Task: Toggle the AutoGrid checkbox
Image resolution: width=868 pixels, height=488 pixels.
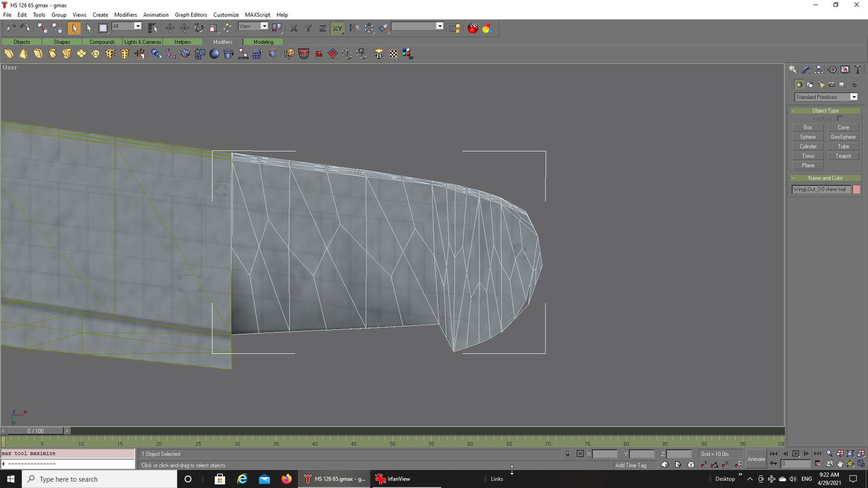Action: tap(840, 119)
